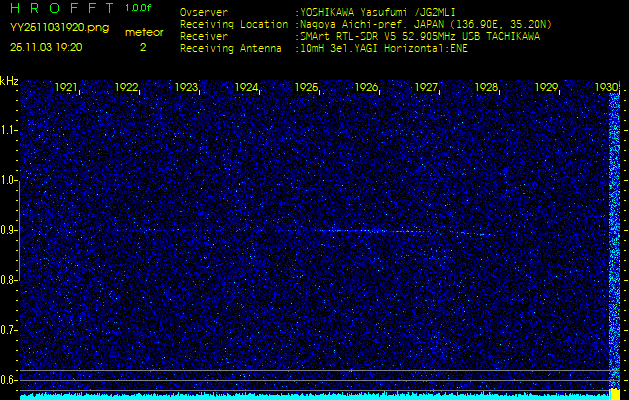Click the 1.00f version label
This screenshot has height=400, width=629.
coord(139,8)
